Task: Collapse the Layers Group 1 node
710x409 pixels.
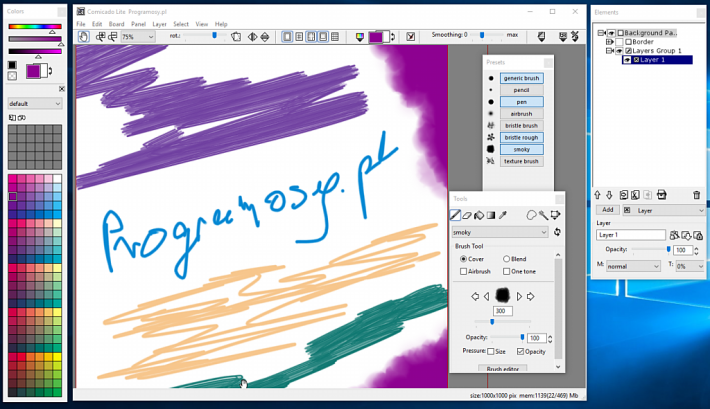Action: [609, 51]
